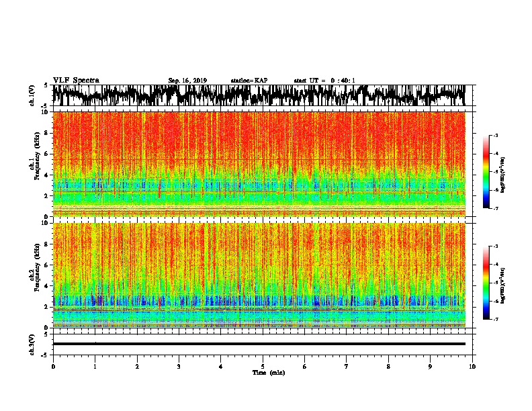Screen dimensions: 532x411
Task: Click time-axis tick label "6"
Action: [305, 367]
